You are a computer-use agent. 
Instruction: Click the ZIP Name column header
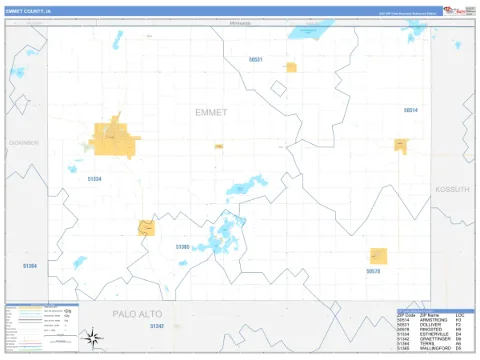[429, 315]
